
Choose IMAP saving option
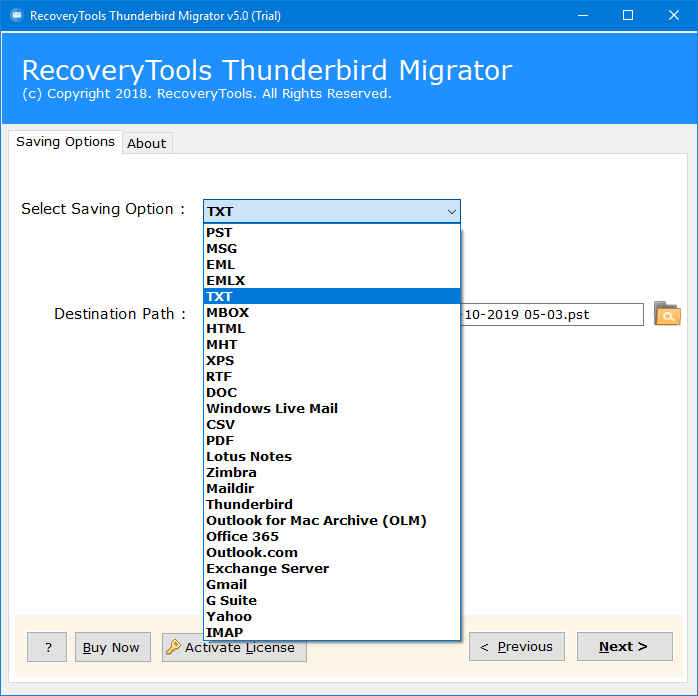332,632
